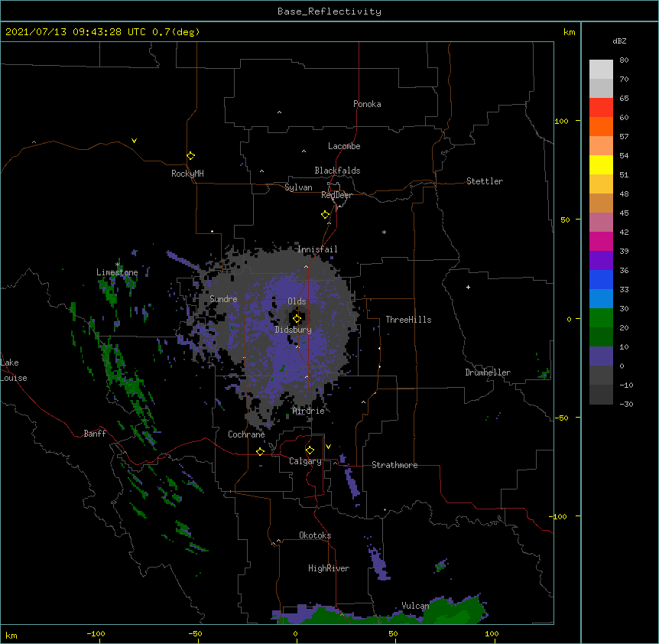Select the yellow 54 dBZ legend color
This screenshot has width=659, height=644.
click(601, 164)
